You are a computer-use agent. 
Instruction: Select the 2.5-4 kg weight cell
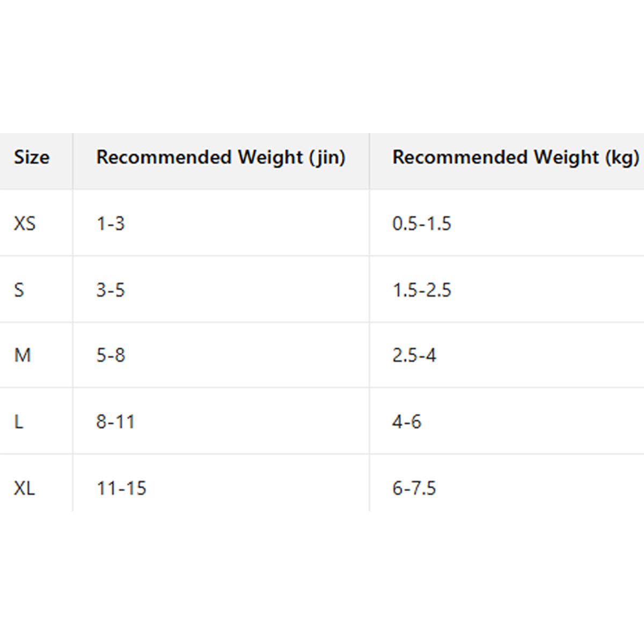414,355
